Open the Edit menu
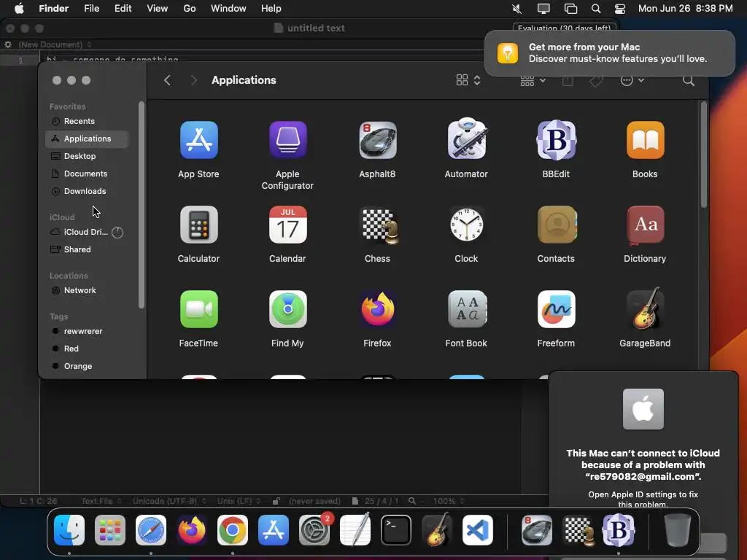 123,9
